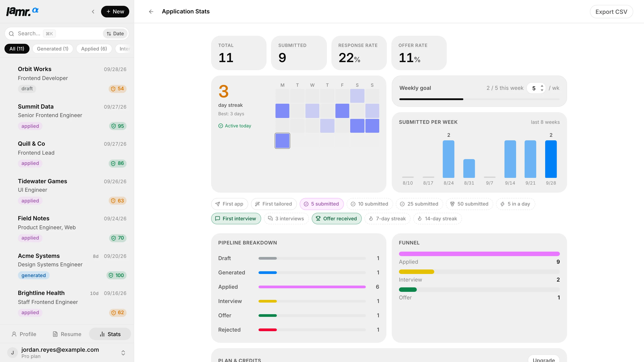Open the Resume tab
Image resolution: width=644 pixels, height=362 pixels.
coord(67,334)
